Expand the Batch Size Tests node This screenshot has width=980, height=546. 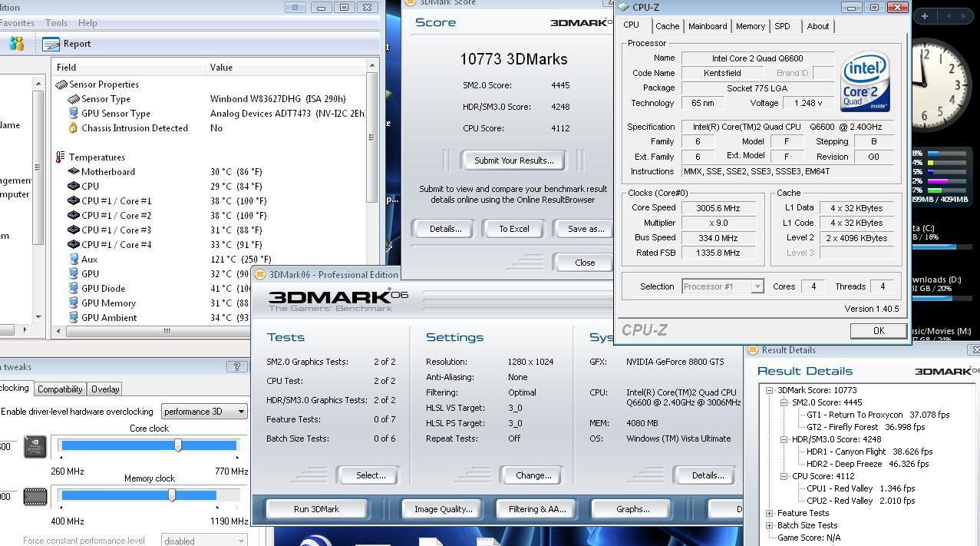click(x=770, y=525)
